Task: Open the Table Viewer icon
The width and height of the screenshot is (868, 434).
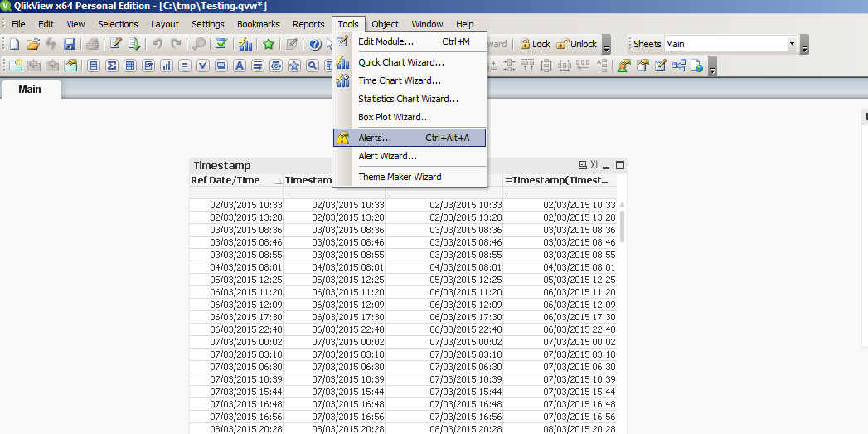Action: [x=679, y=66]
